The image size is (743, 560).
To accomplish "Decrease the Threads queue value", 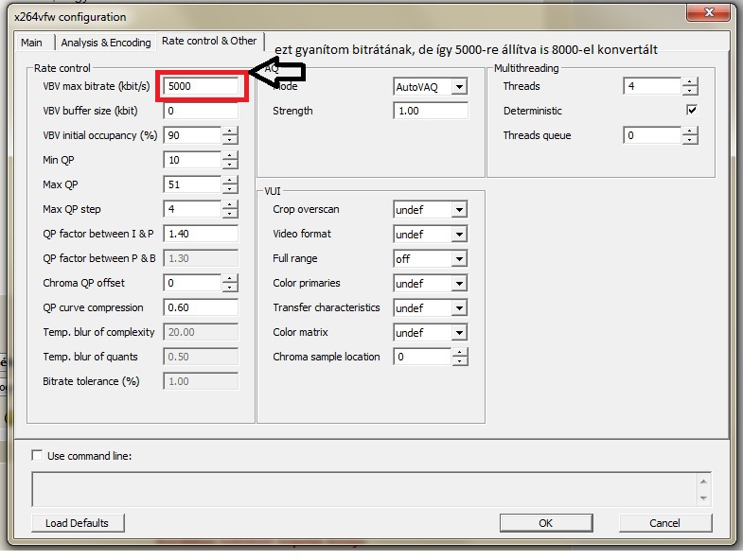I will click(690, 140).
